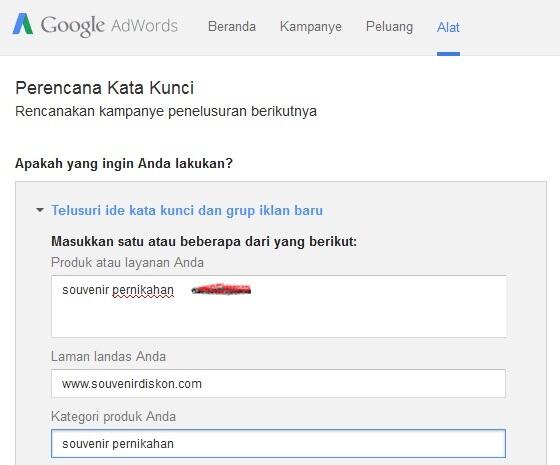
Task: Open the Kampanye tab
Action: pos(311,27)
